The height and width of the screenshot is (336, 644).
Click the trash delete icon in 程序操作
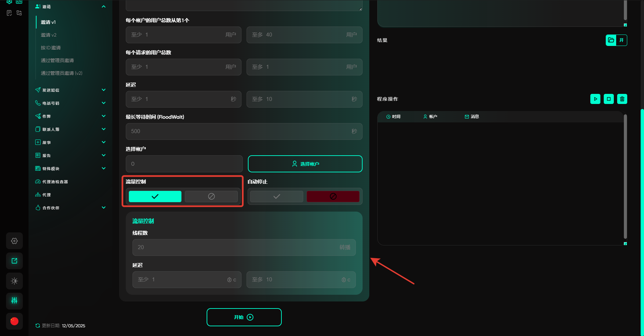[x=622, y=99]
